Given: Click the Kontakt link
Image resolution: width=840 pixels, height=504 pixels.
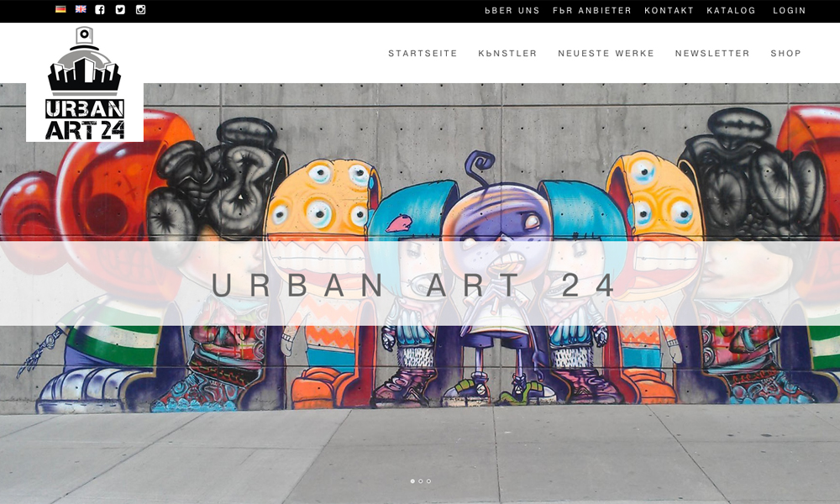Looking at the screenshot, I should coord(669,10).
